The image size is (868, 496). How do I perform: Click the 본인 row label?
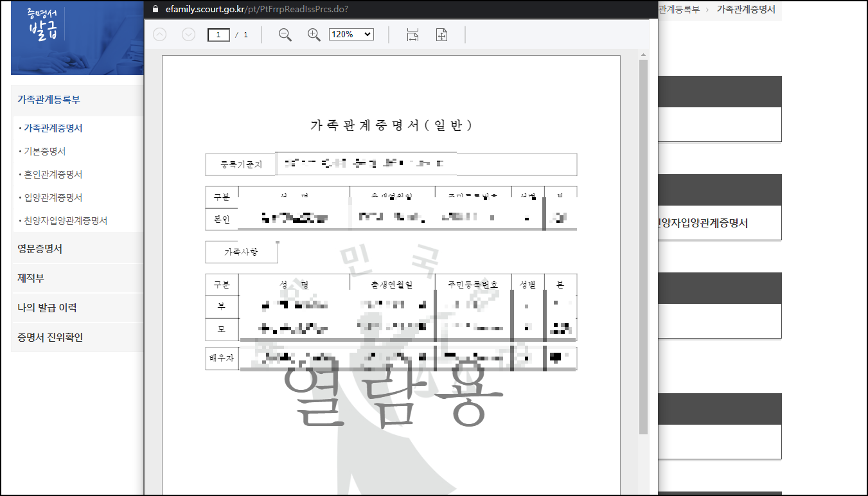coord(222,218)
